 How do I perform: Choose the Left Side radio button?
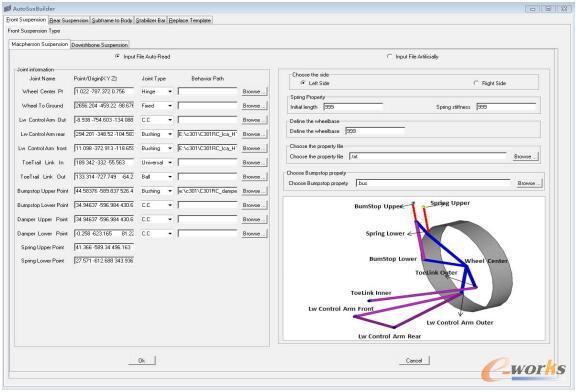tap(303, 83)
